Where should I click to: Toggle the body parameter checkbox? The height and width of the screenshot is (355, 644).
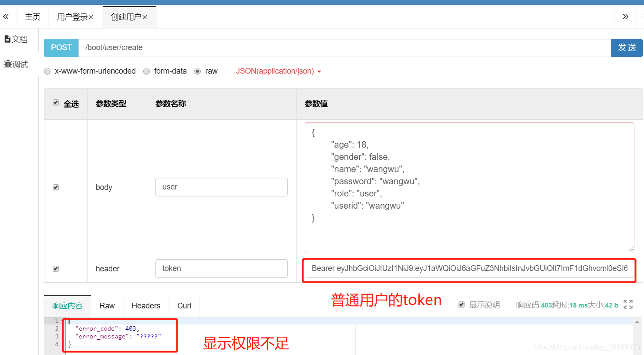(56, 187)
